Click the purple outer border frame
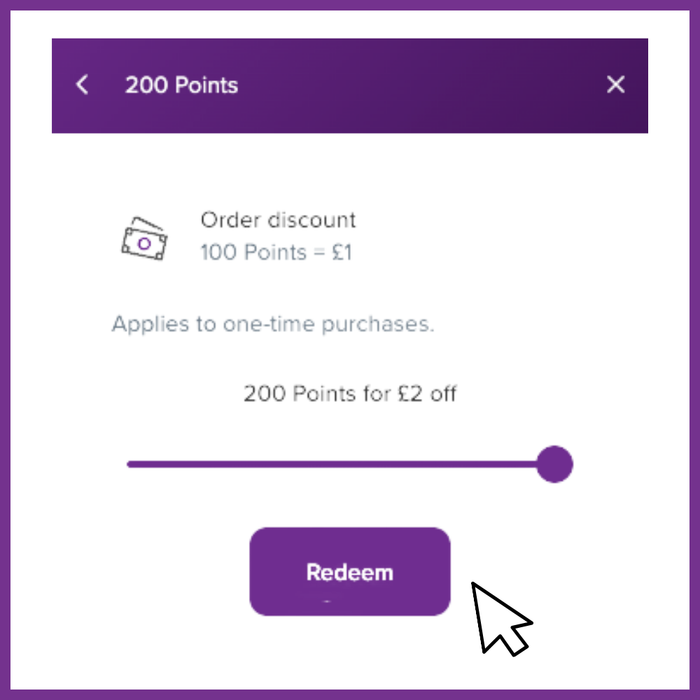 [350, 5]
